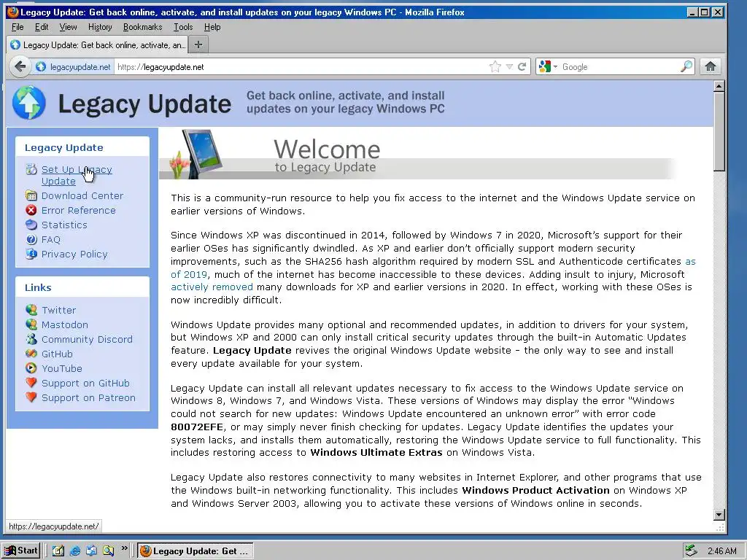
Task: Click the Legacy Update header title text
Action: (x=144, y=104)
